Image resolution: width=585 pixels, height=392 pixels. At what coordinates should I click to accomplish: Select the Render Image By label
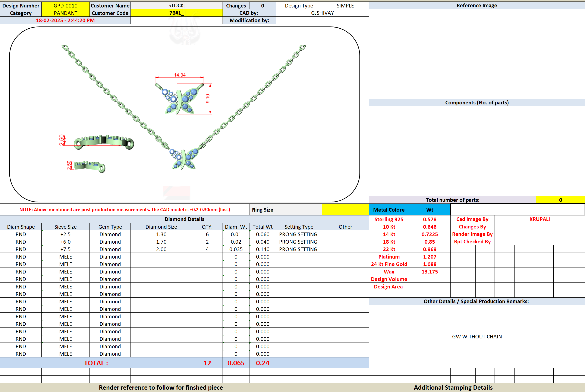[472, 234]
